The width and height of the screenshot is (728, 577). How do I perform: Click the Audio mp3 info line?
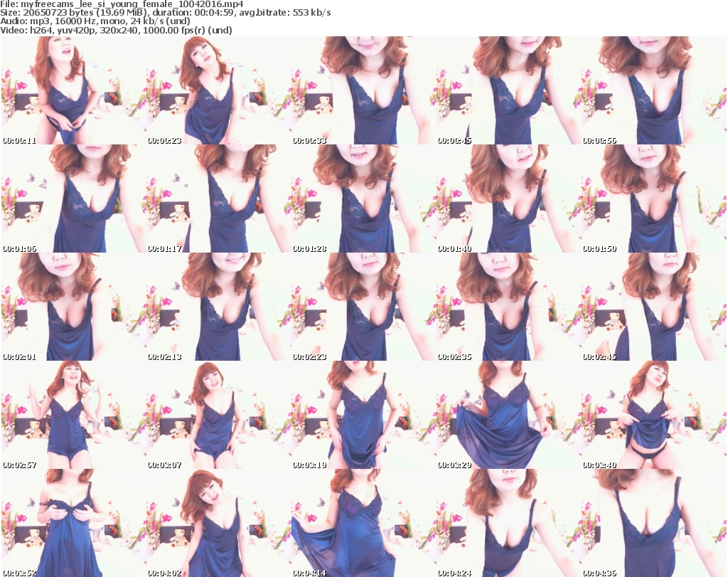[x=95, y=21]
